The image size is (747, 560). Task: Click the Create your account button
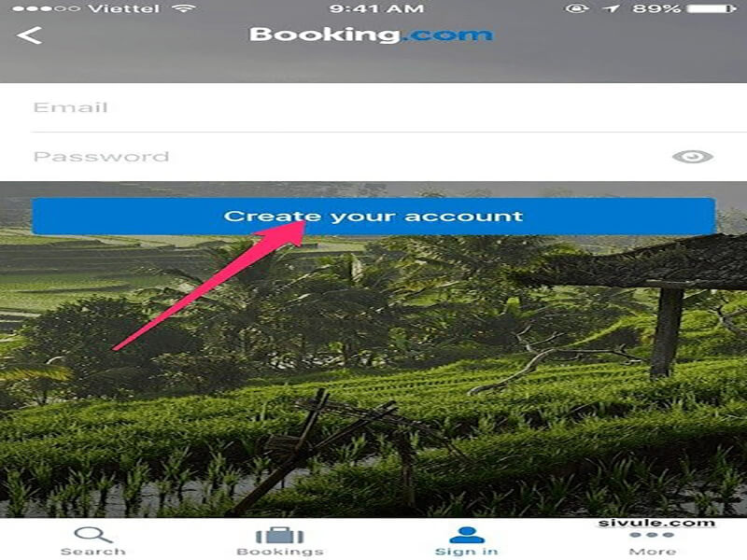coord(373,217)
